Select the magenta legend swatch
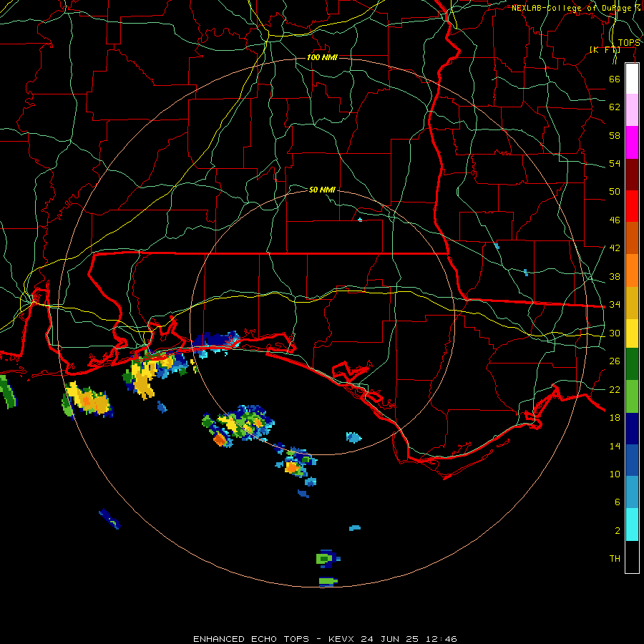 [632, 142]
